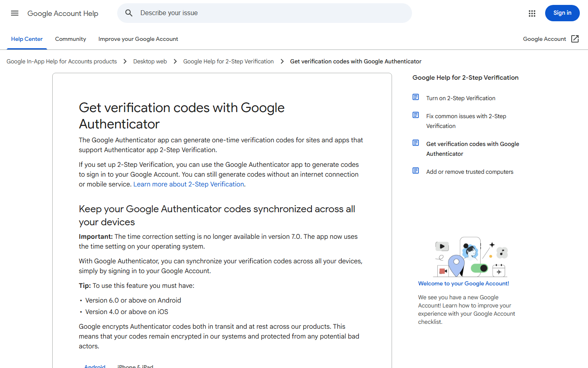Select the Android tab below the article

[95, 366]
